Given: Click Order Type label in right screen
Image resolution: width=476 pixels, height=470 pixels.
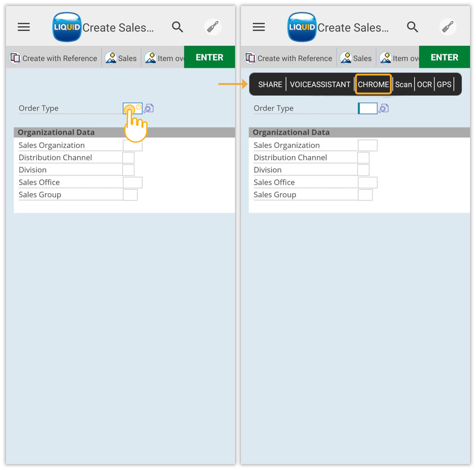Looking at the screenshot, I should pyautogui.click(x=273, y=108).
